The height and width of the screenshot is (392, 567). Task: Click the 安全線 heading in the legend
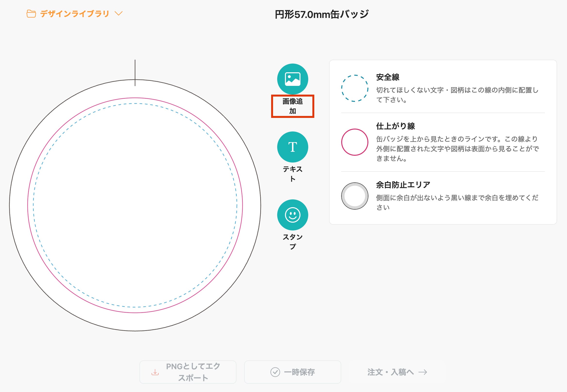click(388, 77)
